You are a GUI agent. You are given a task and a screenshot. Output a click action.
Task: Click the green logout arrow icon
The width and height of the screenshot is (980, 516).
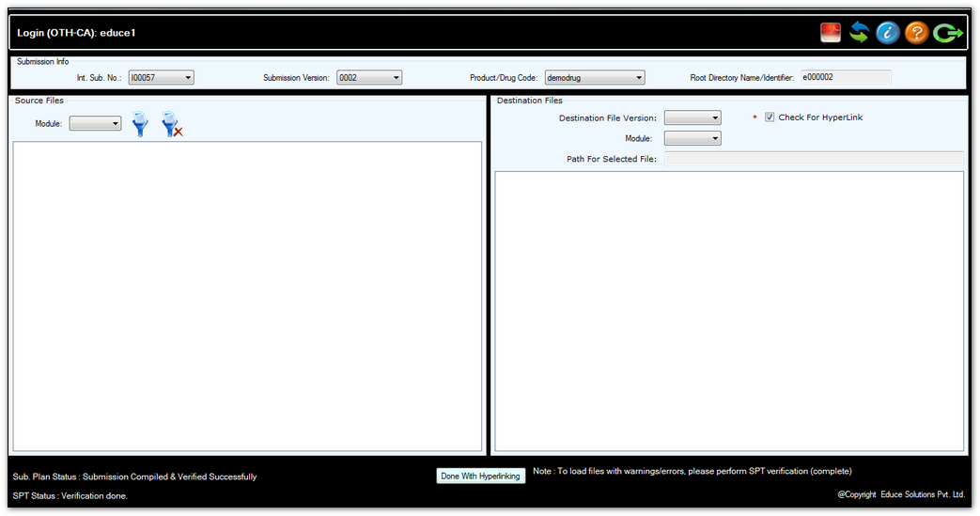948,33
